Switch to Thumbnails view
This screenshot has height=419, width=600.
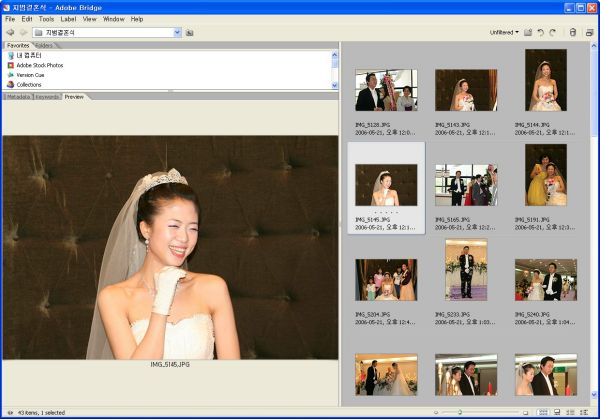tap(543, 412)
